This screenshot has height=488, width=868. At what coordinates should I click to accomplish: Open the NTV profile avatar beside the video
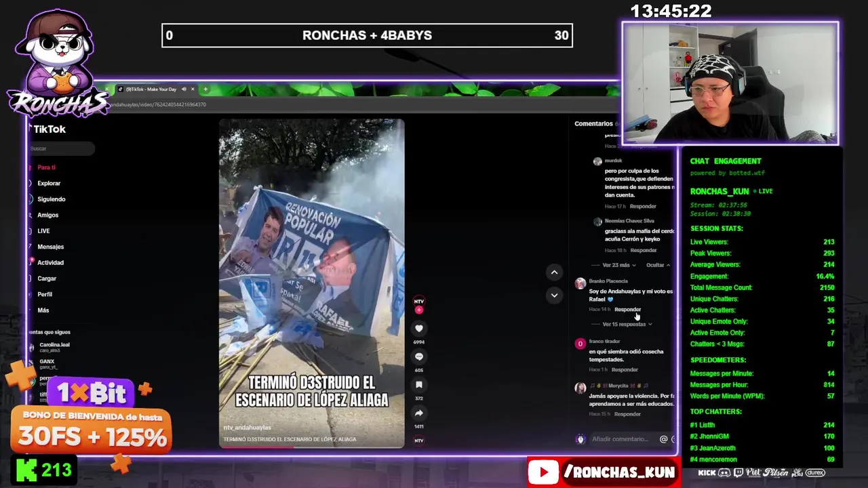[418, 301]
